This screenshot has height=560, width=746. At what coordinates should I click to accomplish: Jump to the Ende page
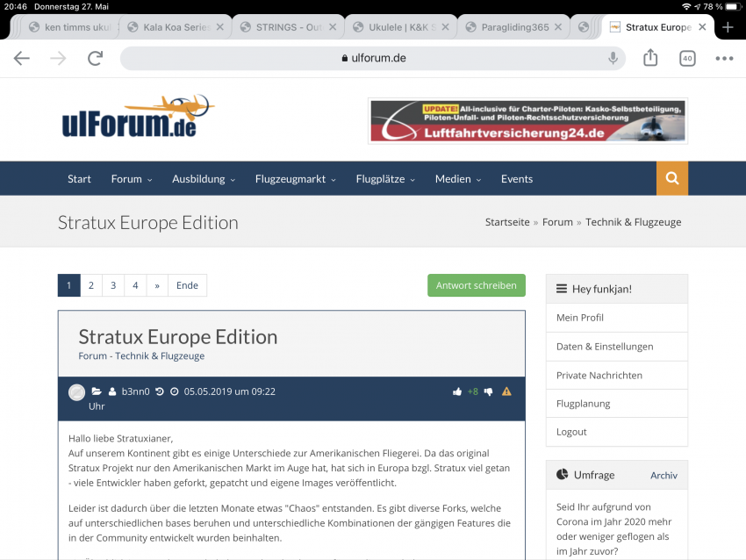187,285
